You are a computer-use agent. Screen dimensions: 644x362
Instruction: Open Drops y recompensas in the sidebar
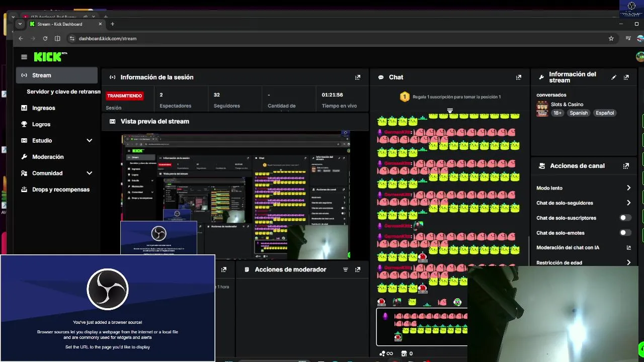tap(61, 190)
